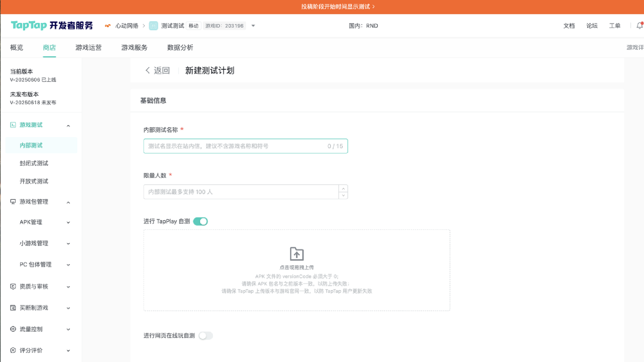Open the game selector dropdown arrow

tap(253, 26)
